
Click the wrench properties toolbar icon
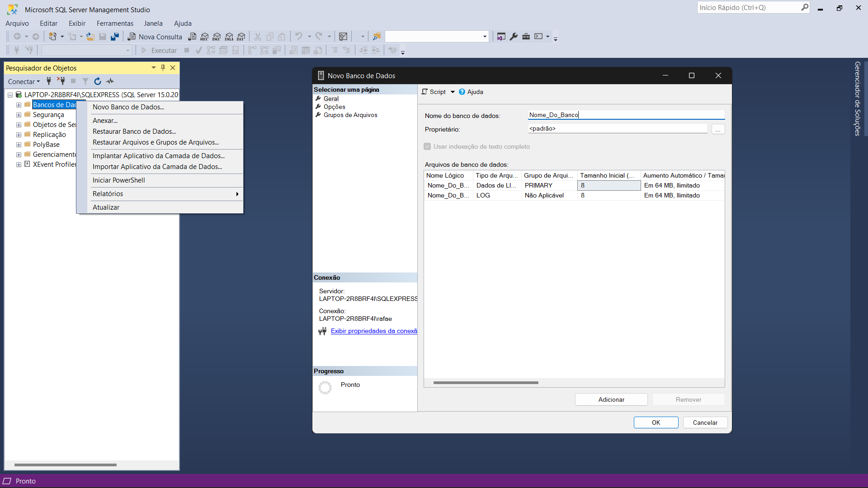tap(514, 37)
